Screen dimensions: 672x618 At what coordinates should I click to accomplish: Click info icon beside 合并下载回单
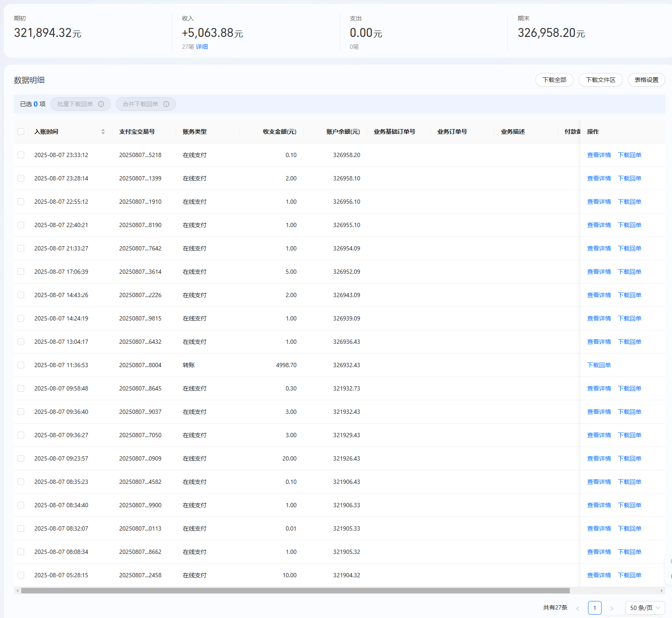tap(166, 104)
